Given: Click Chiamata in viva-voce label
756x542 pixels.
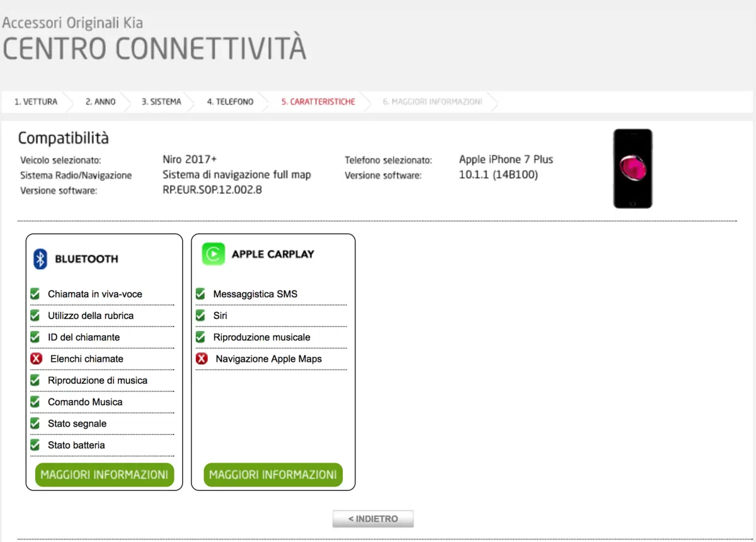Looking at the screenshot, I should 95,294.
